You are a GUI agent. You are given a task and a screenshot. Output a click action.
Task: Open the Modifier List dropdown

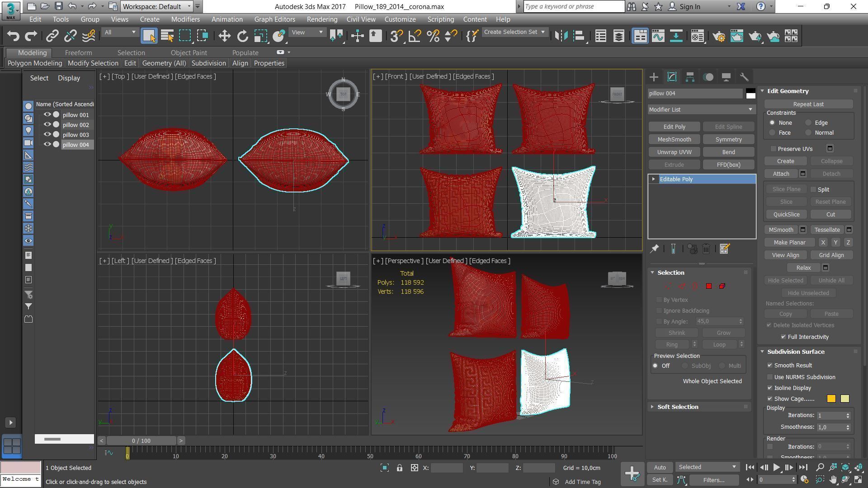pyautogui.click(x=701, y=109)
